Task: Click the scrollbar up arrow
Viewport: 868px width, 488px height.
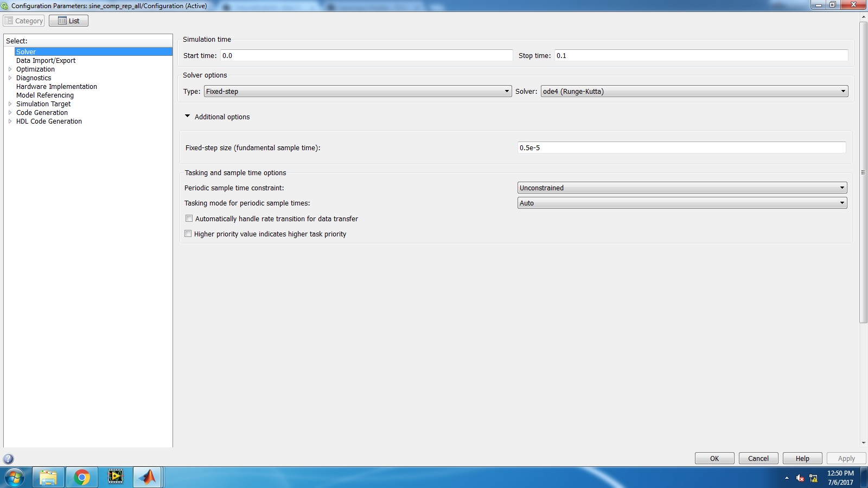Action: (x=863, y=17)
